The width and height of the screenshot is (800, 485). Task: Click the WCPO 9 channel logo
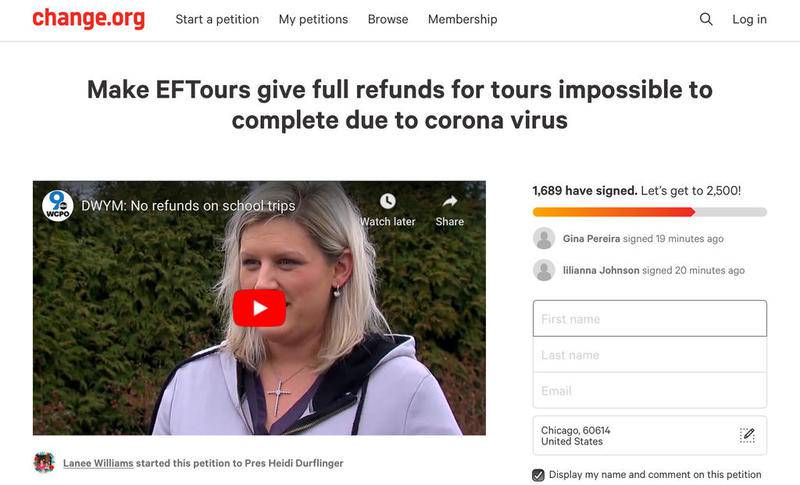(x=58, y=206)
